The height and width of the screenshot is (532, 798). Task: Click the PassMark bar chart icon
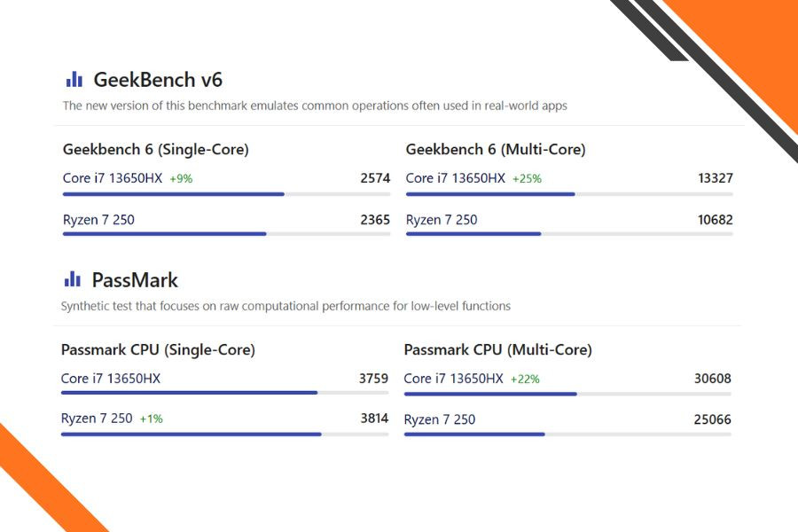tap(73, 280)
